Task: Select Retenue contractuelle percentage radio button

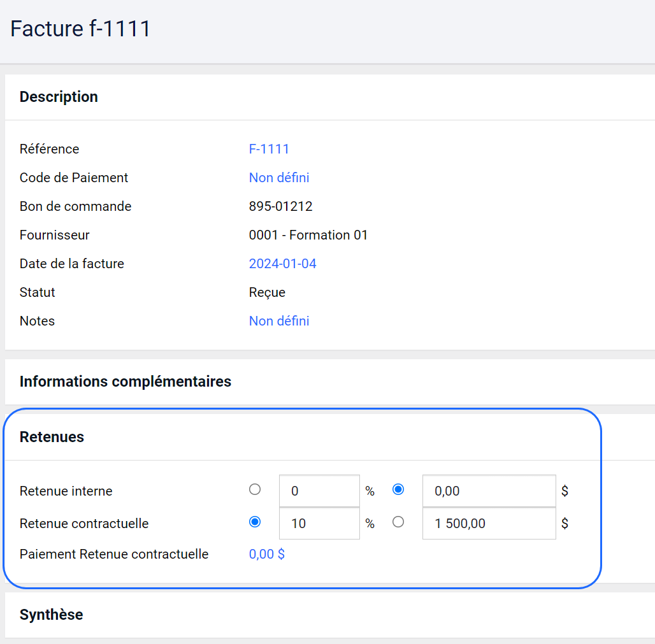Action: [255, 522]
